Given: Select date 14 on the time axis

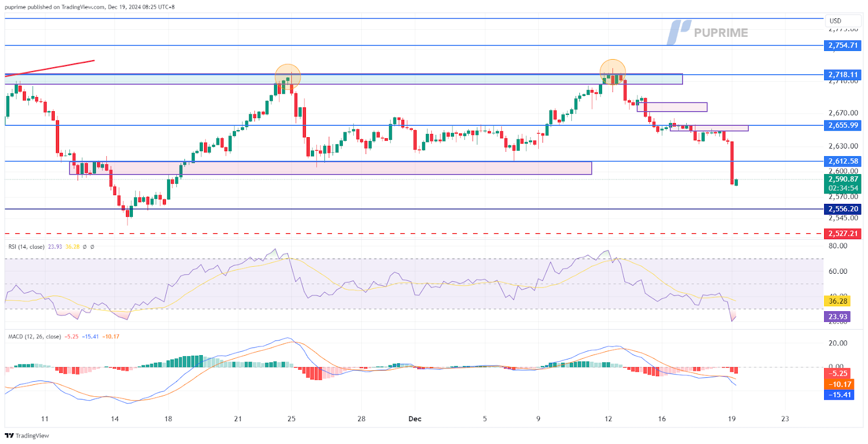Looking at the screenshot, I should (x=114, y=419).
